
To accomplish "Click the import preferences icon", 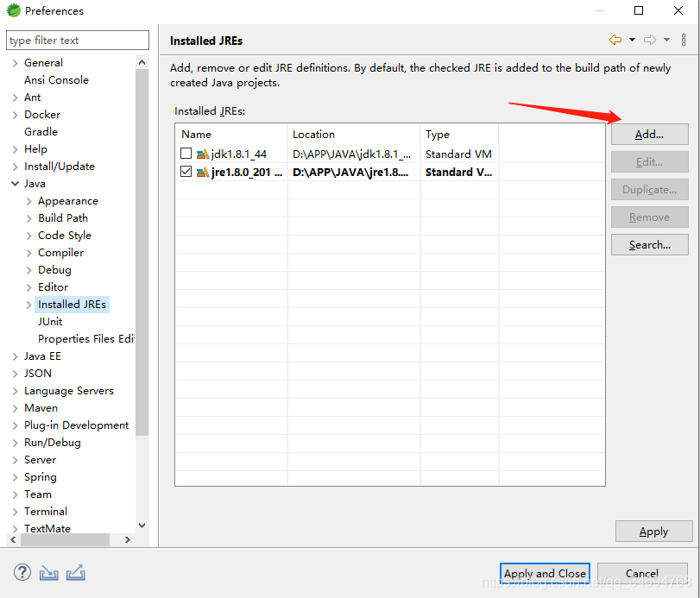I will (48, 573).
